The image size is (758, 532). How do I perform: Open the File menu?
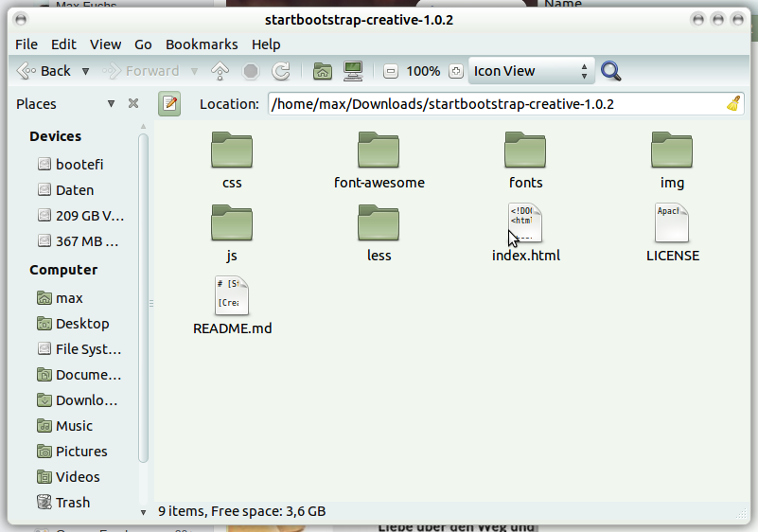tap(26, 44)
